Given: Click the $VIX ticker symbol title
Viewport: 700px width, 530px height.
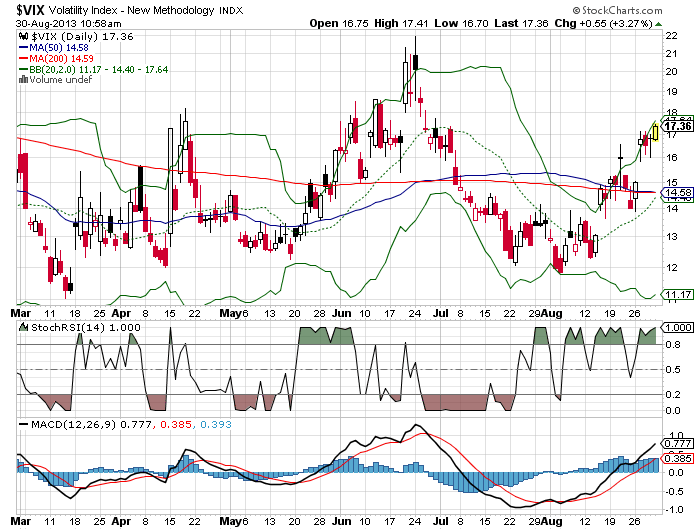Looking at the screenshot, I should click(30, 10).
